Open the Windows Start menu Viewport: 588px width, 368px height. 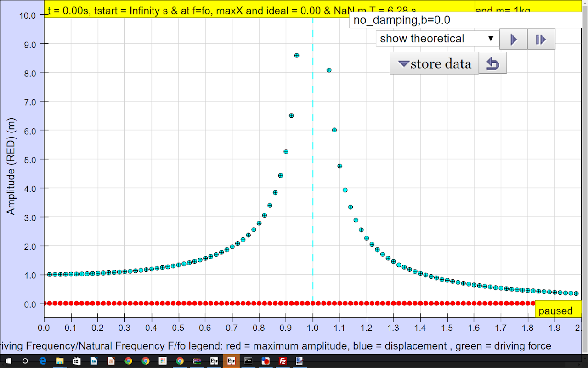[x=8, y=361]
